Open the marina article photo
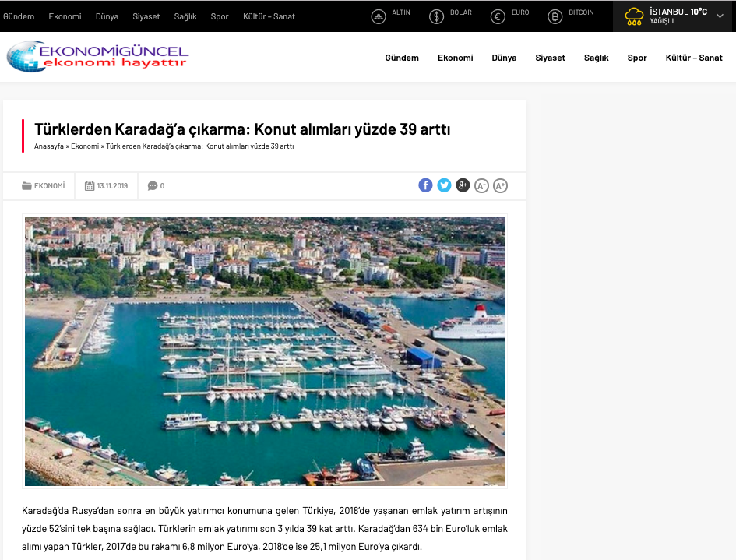The height and width of the screenshot is (560, 736). 265,351
